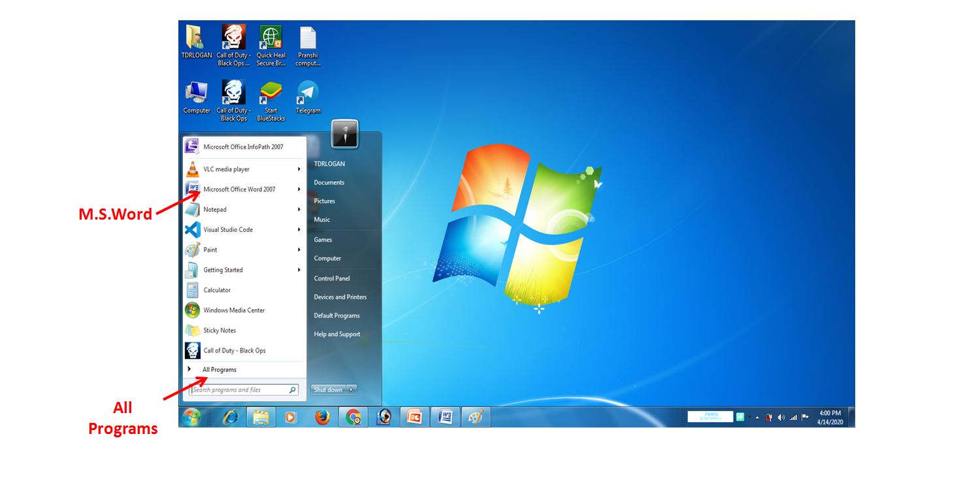Open Microsoft Office Word 2007 from Start menu
The image size is (980, 502).
click(x=244, y=190)
